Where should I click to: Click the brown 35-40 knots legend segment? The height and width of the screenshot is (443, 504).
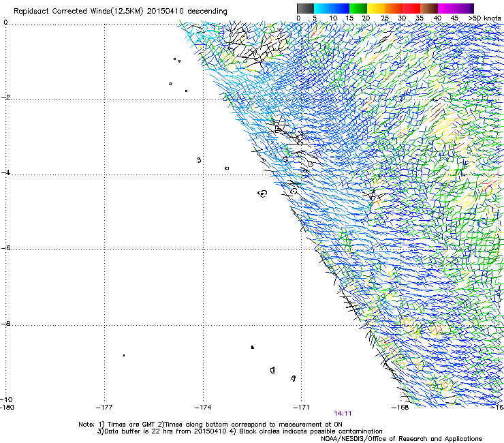tap(429, 8)
